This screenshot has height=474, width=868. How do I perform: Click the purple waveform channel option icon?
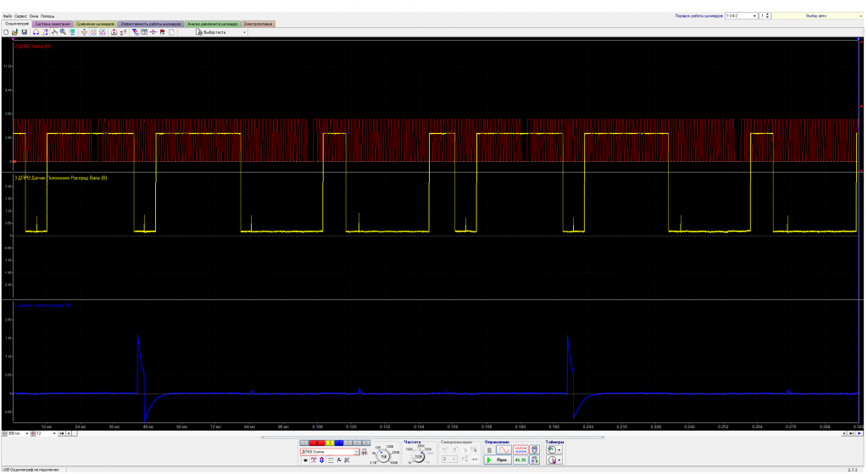click(314, 460)
